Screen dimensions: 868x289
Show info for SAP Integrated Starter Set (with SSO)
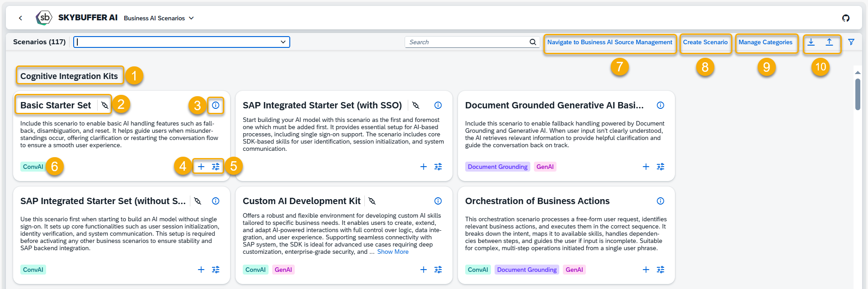[438, 105]
